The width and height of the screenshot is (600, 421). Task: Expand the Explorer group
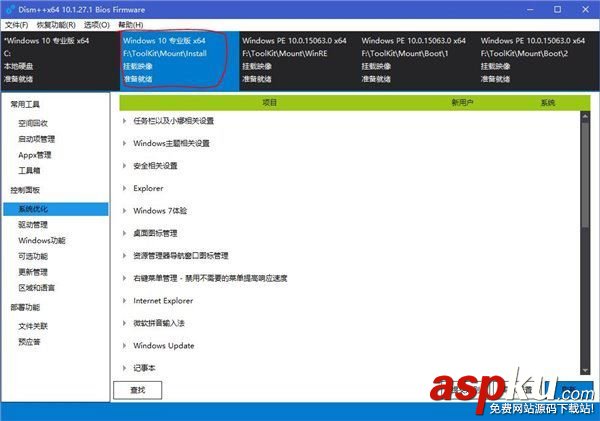[124, 188]
